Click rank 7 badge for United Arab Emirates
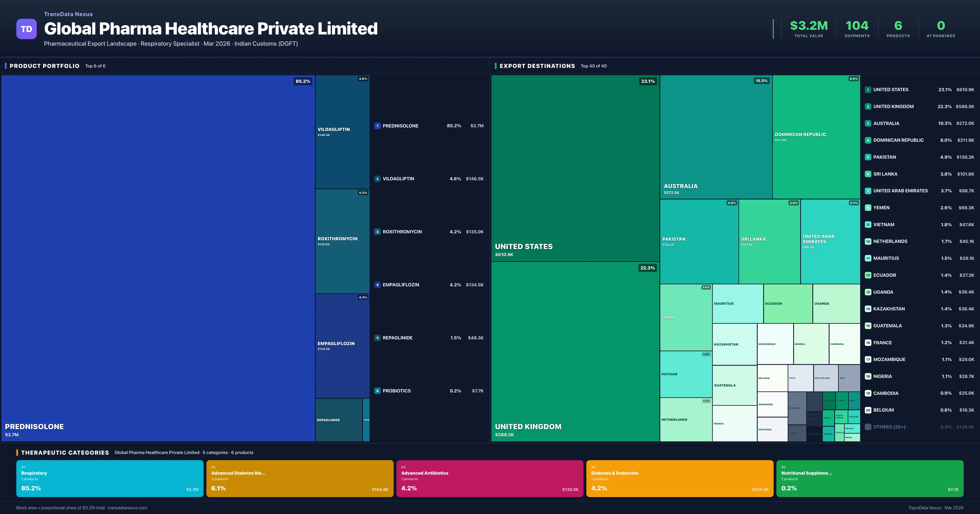Viewport: 980px width, 514px height. coord(868,191)
